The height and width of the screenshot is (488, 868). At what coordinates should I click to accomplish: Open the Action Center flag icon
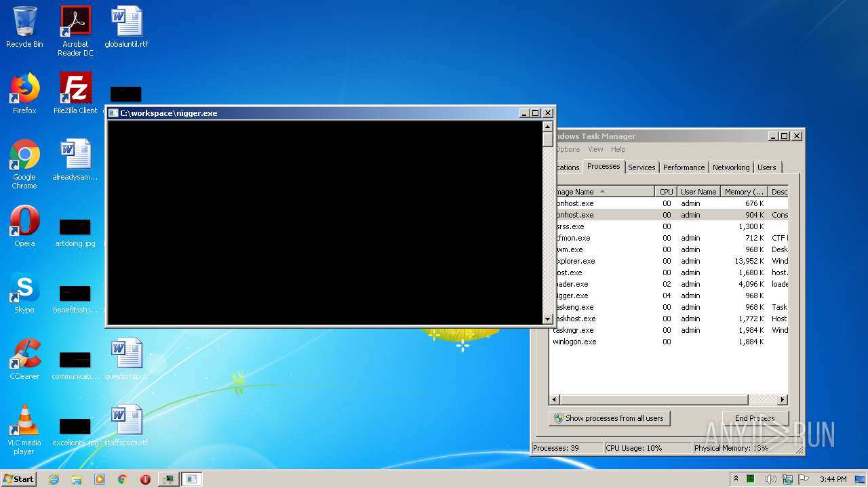point(804,479)
